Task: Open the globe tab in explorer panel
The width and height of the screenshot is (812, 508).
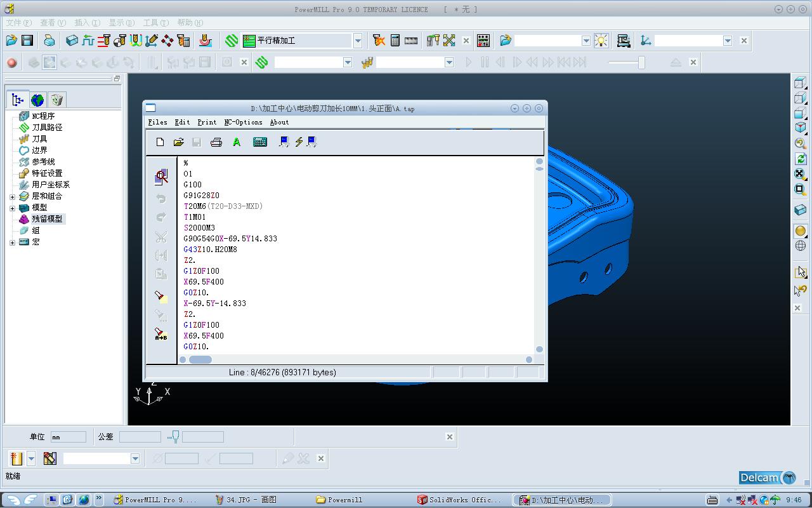Action: (37, 100)
